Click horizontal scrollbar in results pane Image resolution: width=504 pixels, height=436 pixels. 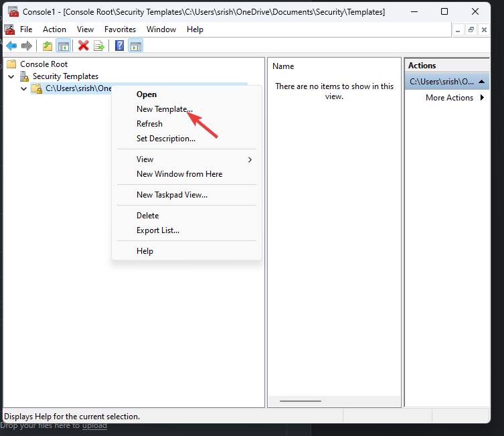(301, 401)
